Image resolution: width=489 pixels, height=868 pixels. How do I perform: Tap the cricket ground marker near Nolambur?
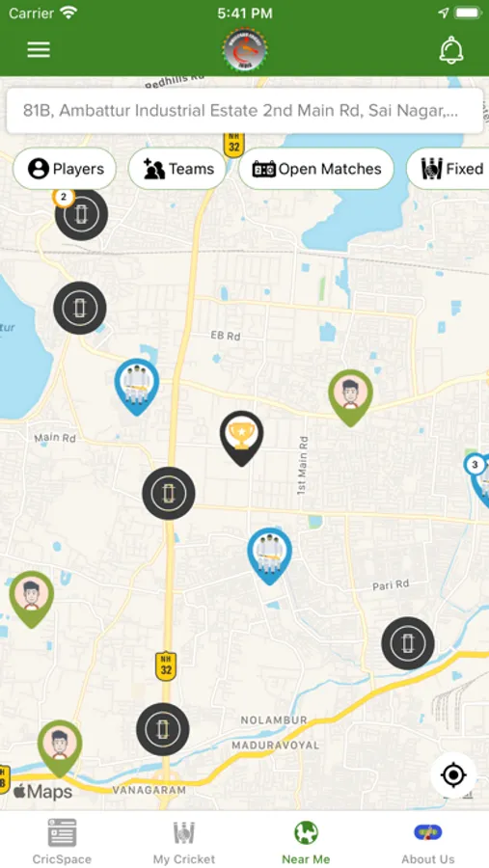point(163,729)
